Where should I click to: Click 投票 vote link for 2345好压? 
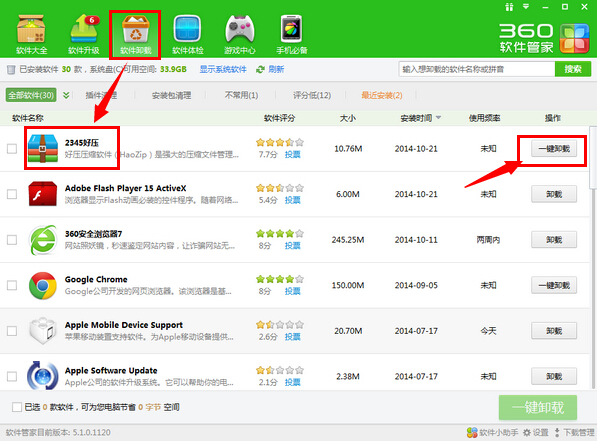pos(292,154)
